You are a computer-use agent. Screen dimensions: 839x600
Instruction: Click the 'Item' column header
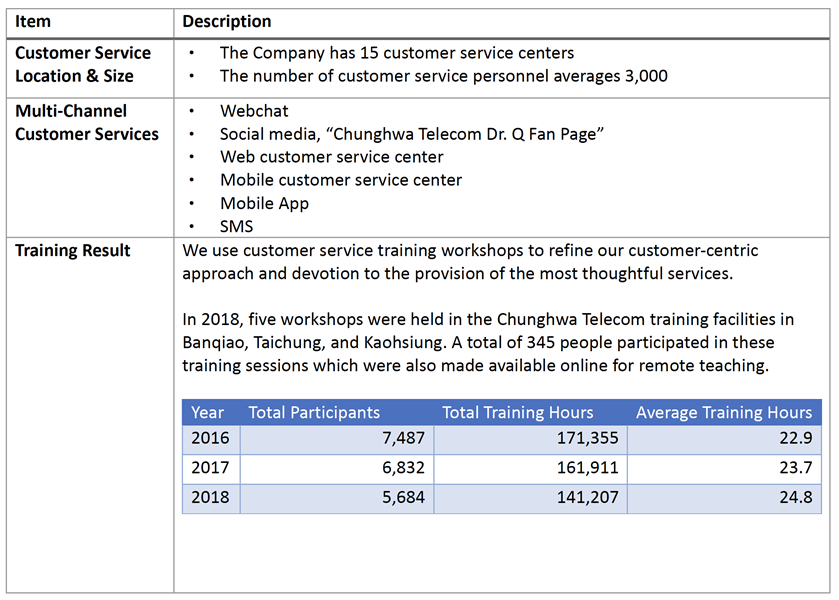click(x=33, y=21)
